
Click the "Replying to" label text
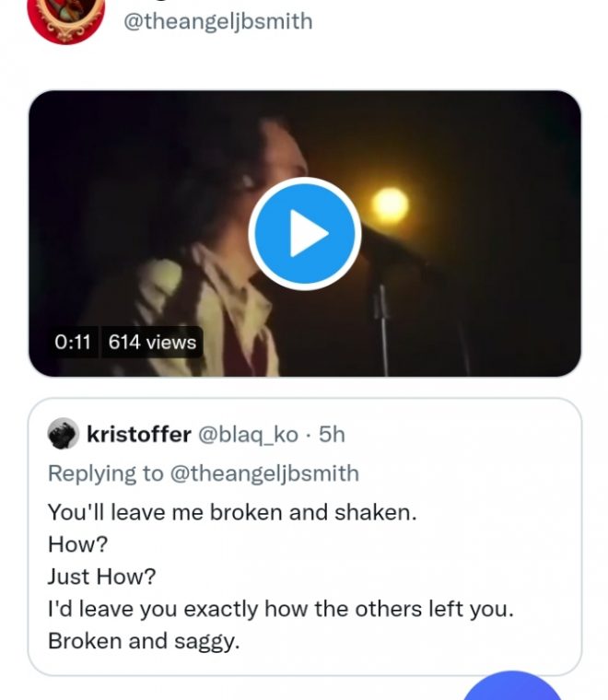[x=105, y=473]
